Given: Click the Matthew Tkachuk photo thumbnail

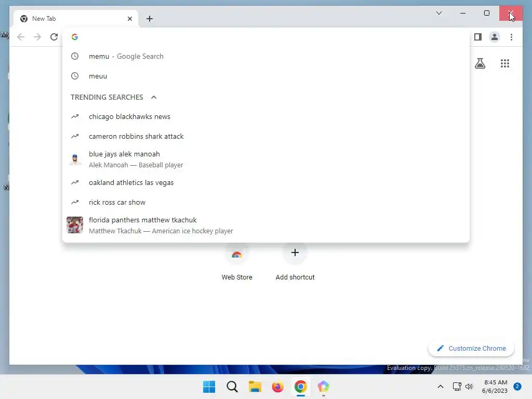Looking at the screenshot, I should coord(75,225).
